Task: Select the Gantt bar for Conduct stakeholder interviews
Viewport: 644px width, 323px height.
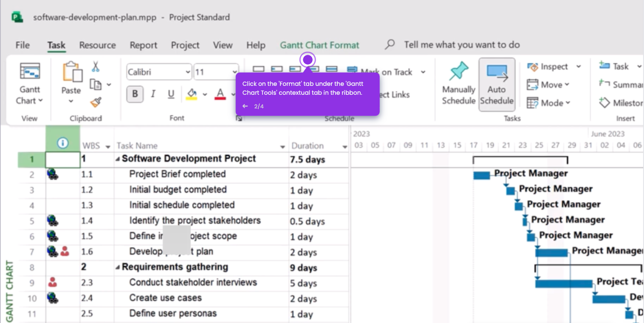Action: (x=564, y=283)
